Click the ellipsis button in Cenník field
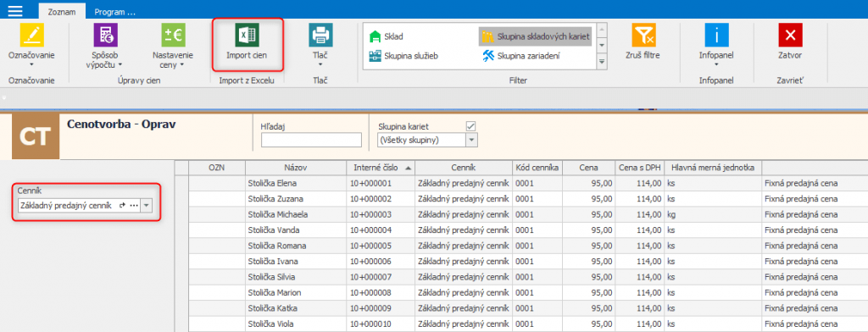 tap(133, 205)
